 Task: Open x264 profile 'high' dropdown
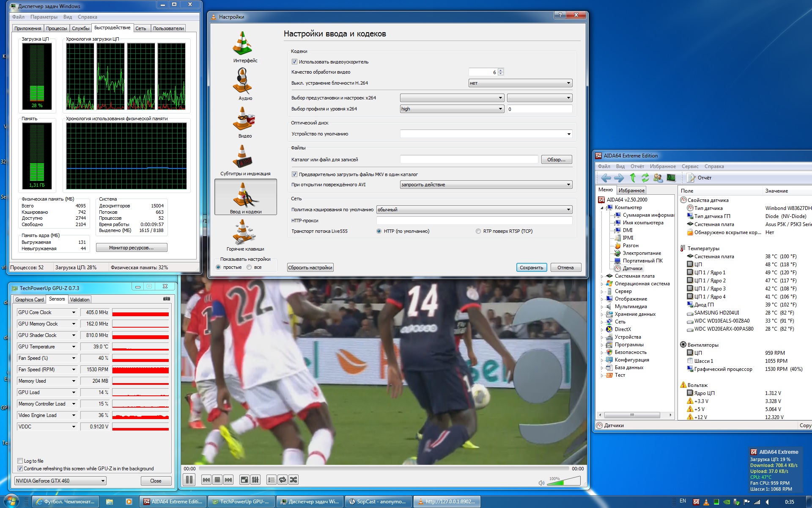point(452,109)
